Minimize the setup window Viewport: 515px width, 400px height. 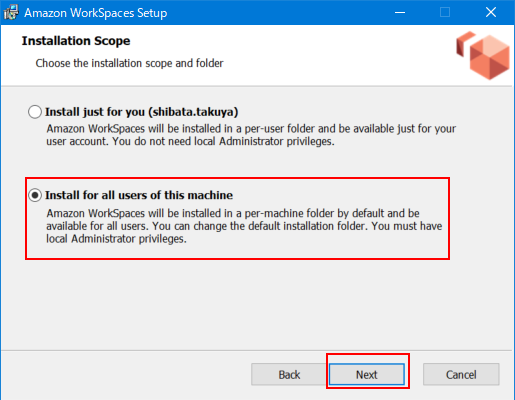point(400,13)
